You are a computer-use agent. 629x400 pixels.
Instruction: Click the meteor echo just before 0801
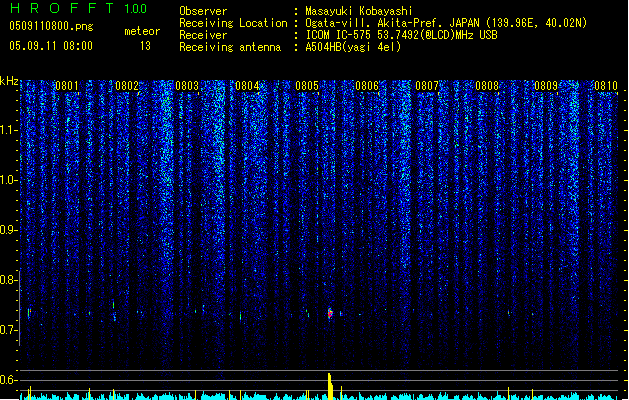point(29,313)
